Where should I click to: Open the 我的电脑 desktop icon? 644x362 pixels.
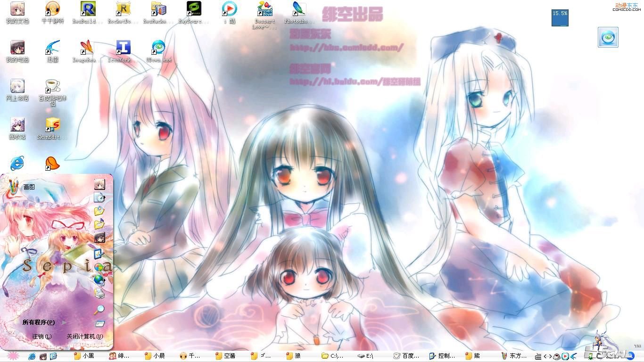[x=17, y=51]
